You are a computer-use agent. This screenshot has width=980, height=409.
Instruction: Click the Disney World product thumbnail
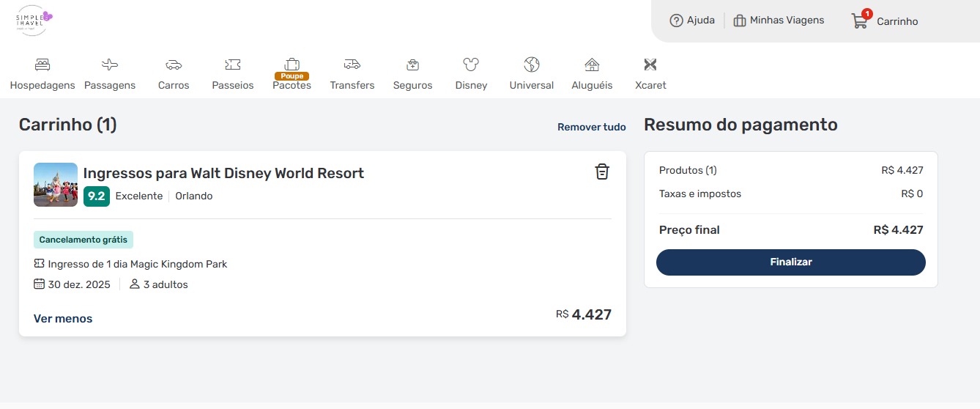point(56,185)
